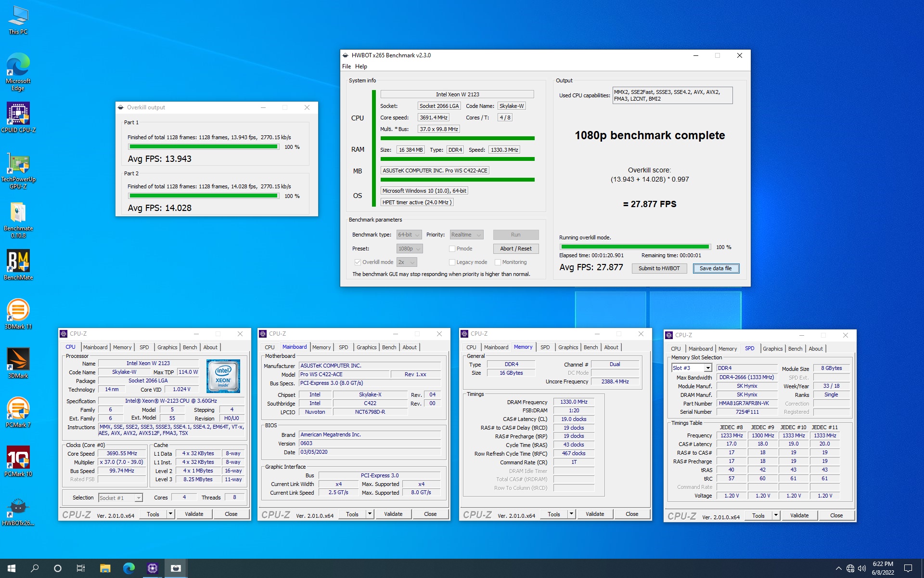
Task: Launch 3DMark desktop shortcut
Action: tap(18, 363)
